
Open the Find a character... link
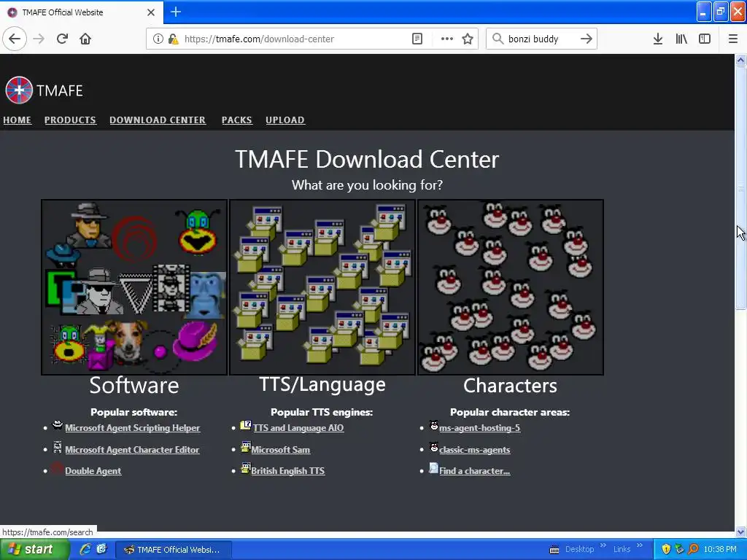point(474,470)
